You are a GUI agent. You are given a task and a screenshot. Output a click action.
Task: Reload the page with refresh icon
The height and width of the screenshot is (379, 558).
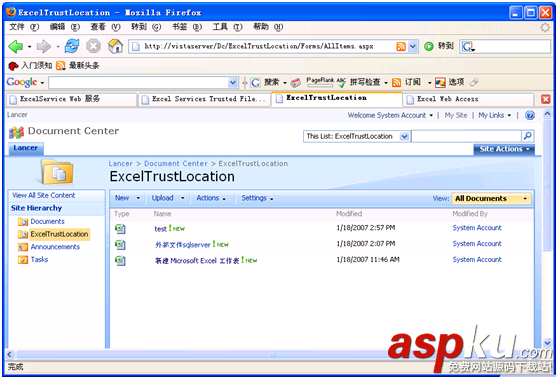72,46
